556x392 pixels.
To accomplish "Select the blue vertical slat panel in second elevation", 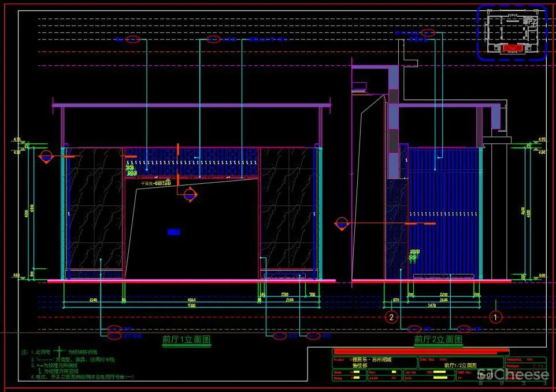I will (x=443, y=211).
